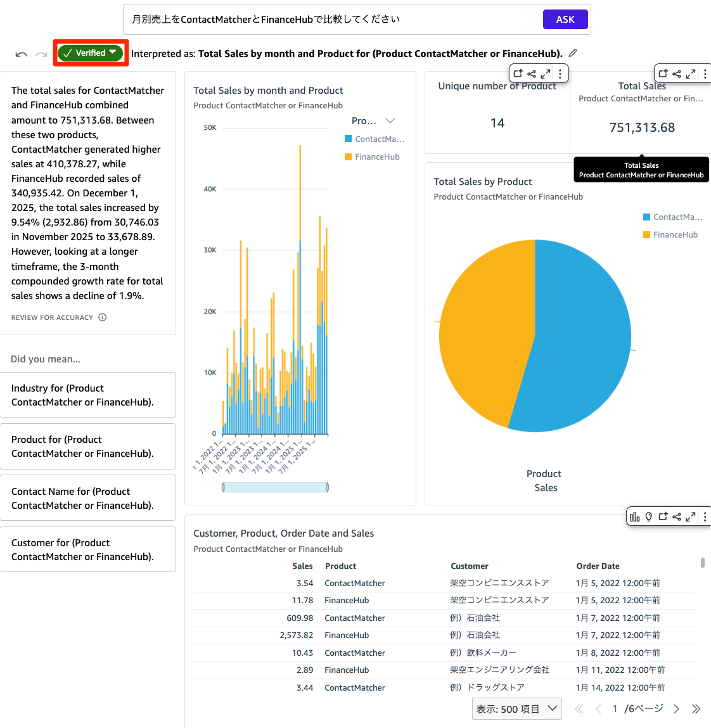711x728 pixels.
Task: Click the pencil icon to edit the interpretation
Action: [x=573, y=53]
